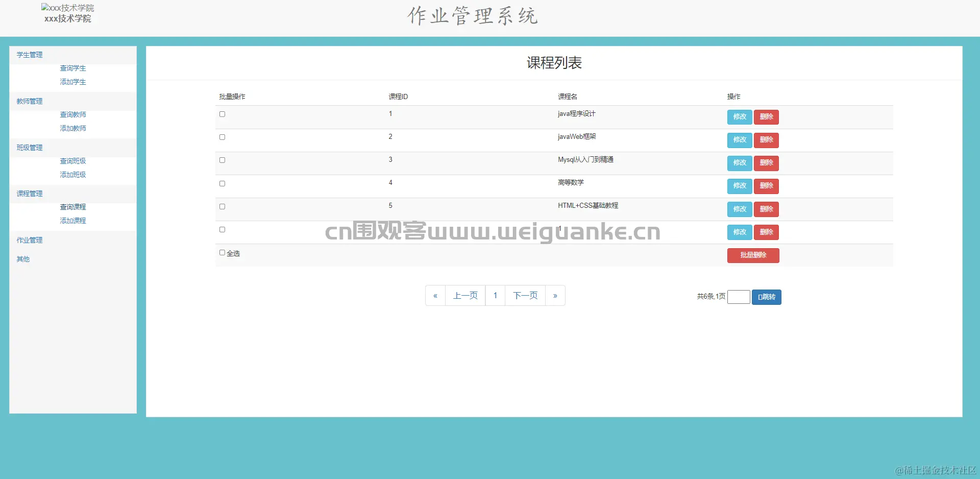Click the 课程ID column header
Screen dimensions: 980x479
pyautogui.click(x=398, y=97)
